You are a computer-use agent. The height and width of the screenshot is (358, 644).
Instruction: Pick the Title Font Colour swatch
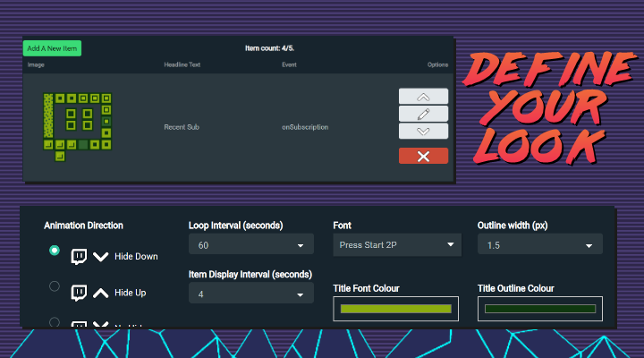coord(395,309)
